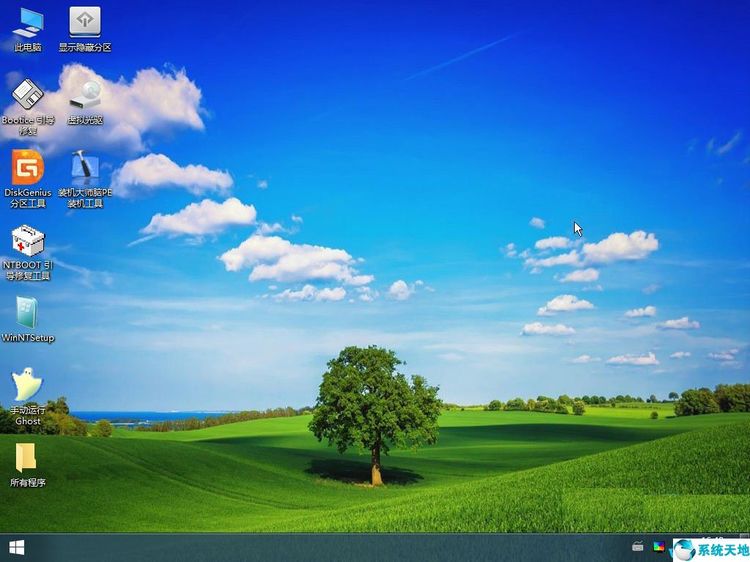750x562 pixels.
Task: Open the Bootice 引导修复 floppy disk icon
Action: tap(28, 95)
